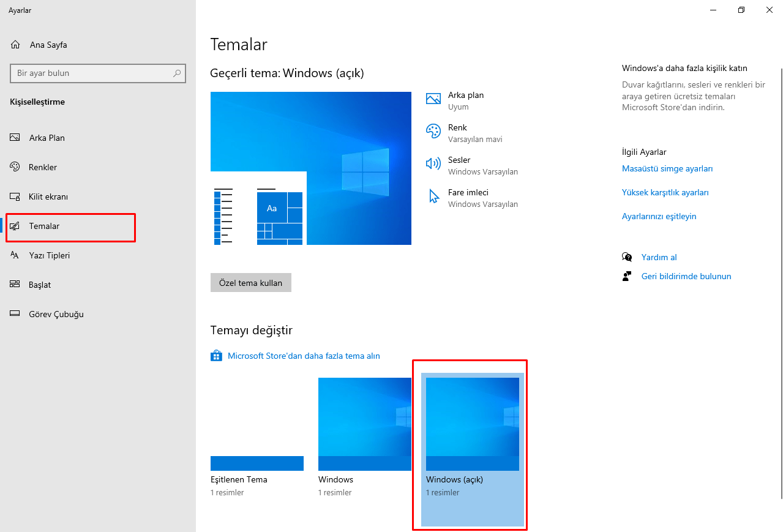Click the Yazı Tipleri font icon

tap(15, 255)
